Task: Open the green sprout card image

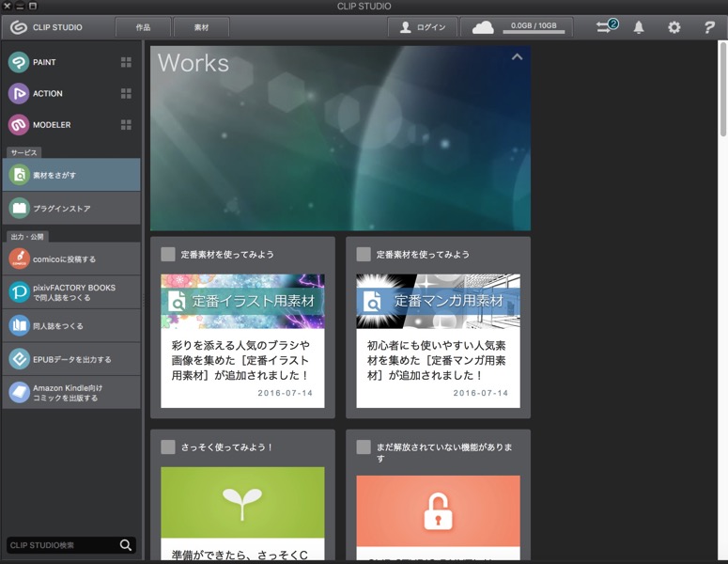Action: click(242, 503)
